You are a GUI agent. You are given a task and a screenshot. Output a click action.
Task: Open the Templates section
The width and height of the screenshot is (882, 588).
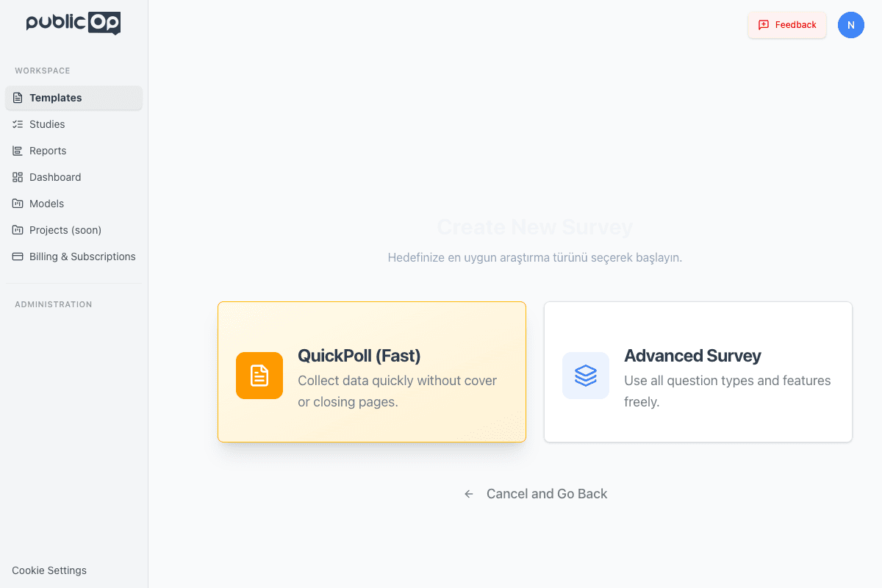(x=56, y=98)
